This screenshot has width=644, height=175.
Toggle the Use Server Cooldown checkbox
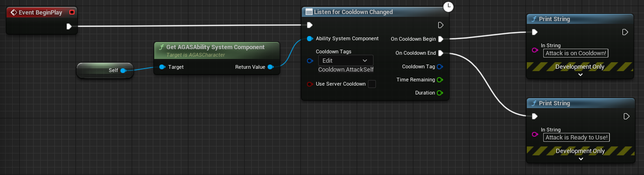[372, 84]
